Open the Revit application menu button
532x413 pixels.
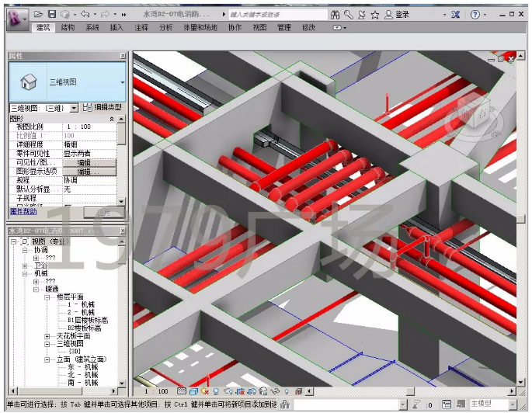coord(17,19)
